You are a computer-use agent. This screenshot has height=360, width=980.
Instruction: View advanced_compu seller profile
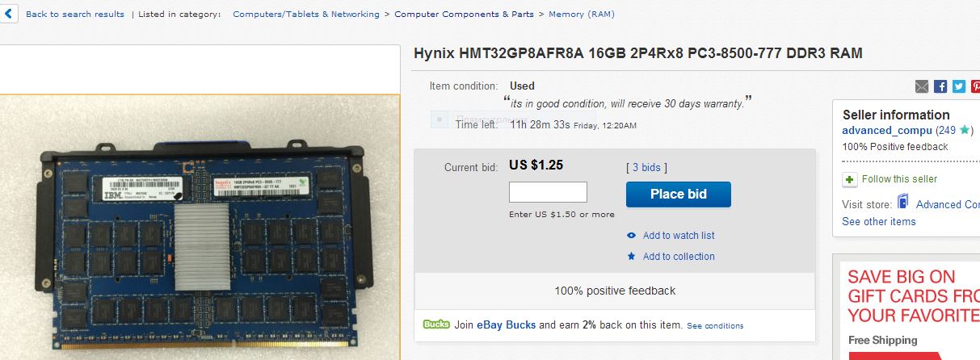tap(887, 130)
